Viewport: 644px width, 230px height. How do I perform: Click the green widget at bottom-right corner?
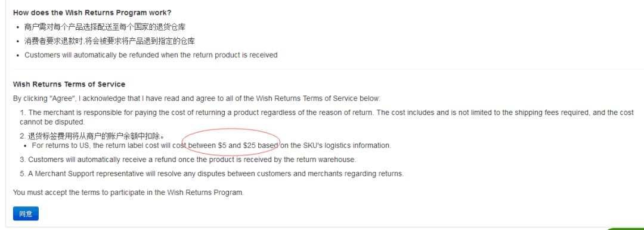pyautogui.click(x=624, y=228)
